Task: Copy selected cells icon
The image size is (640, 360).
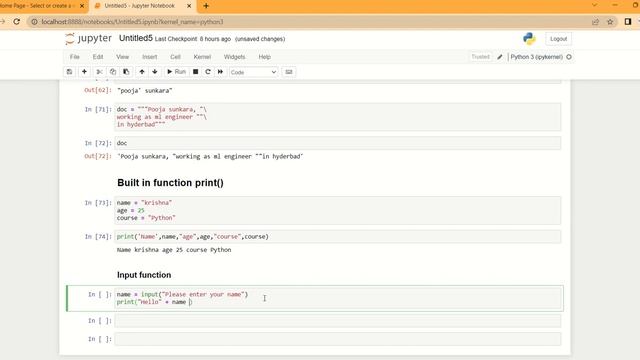Action: pos(113,72)
